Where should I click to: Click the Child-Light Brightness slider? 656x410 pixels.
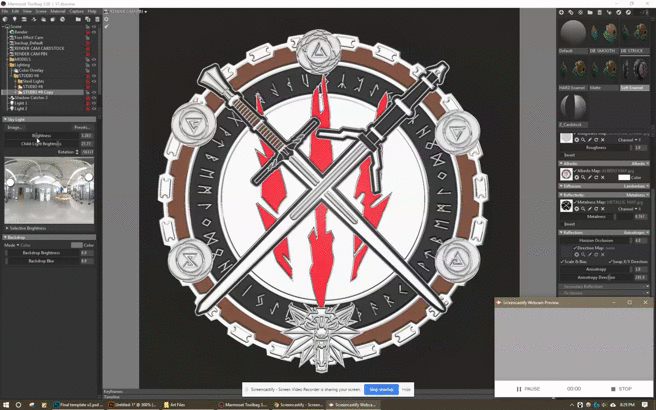pos(41,144)
